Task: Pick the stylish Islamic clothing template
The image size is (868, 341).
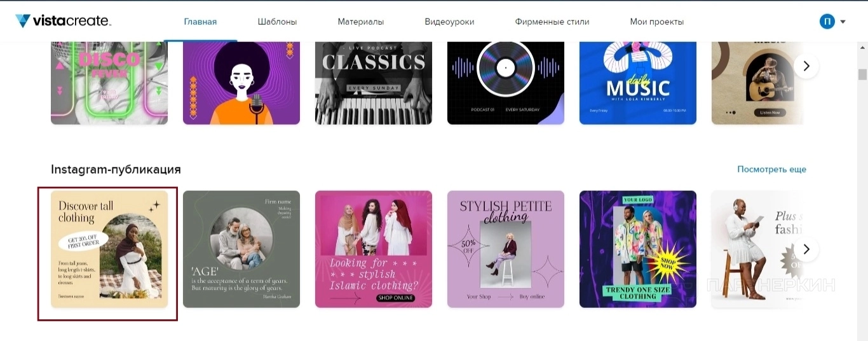Action: click(374, 249)
